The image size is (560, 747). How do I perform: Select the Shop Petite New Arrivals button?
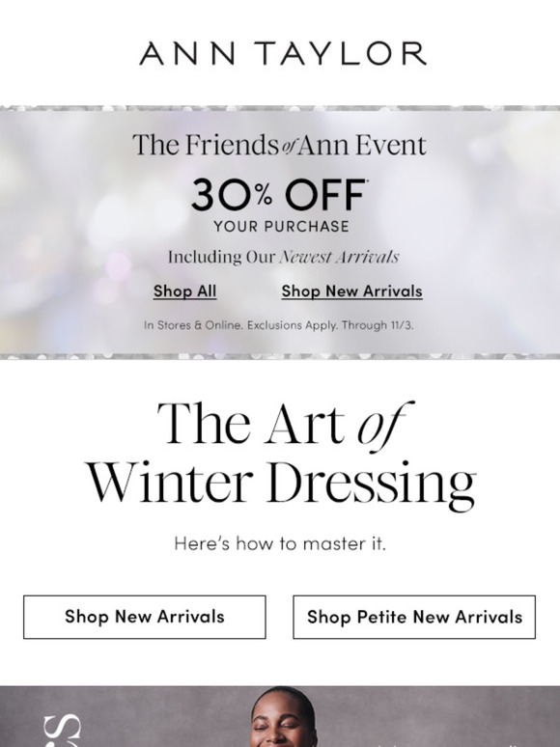(x=414, y=617)
